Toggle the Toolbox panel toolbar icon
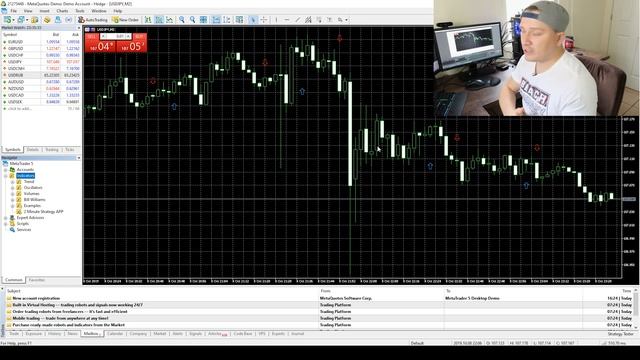Viewport: 640px width, 360px height. coord(58,20)
